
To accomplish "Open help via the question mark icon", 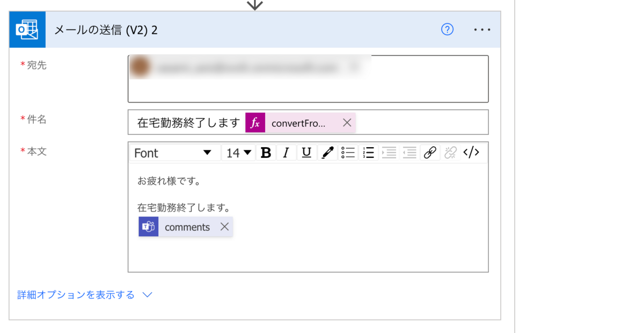I will pos(447,30).
